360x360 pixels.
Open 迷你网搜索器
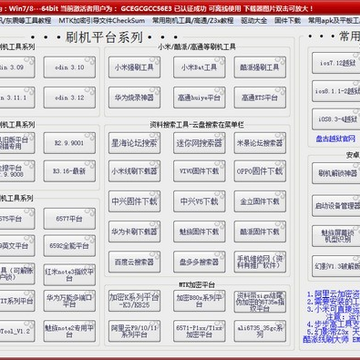[x=199, y=143]
